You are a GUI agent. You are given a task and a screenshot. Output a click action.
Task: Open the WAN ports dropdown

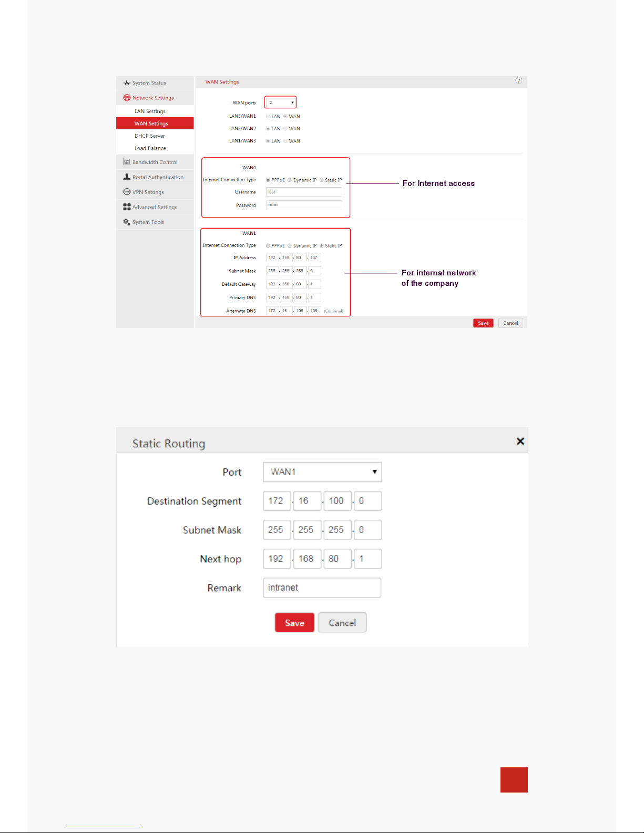click(280, 102)
